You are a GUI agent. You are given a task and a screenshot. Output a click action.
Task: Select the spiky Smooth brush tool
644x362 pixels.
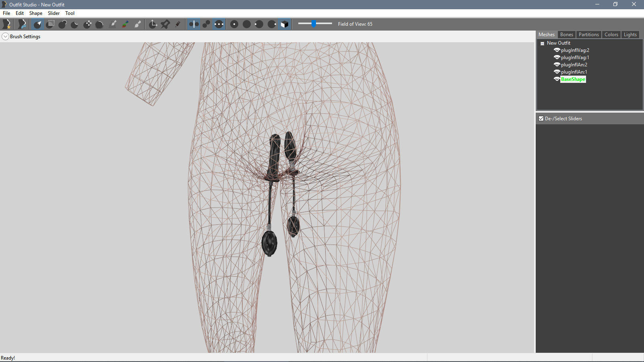click(x=99, y=24)
